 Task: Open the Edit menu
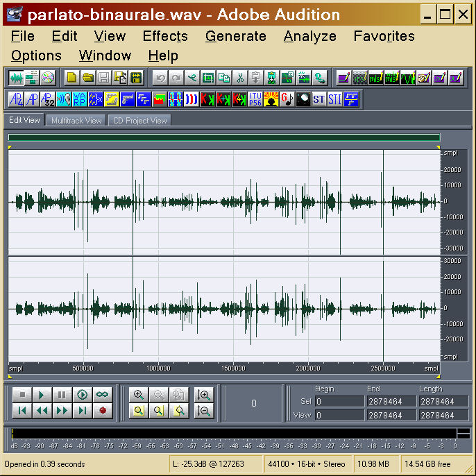(x=65, y=36)
